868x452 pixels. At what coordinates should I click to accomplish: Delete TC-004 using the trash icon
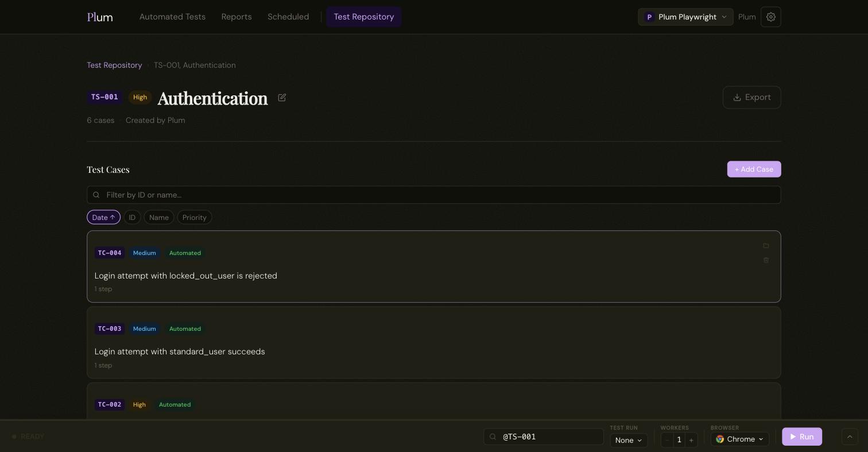(x=766, y=260)
